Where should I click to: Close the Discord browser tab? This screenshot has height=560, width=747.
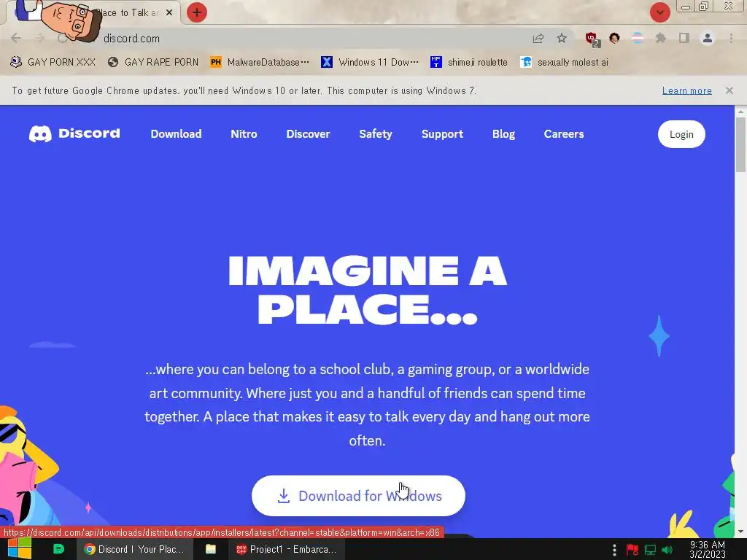click(169, 13)
